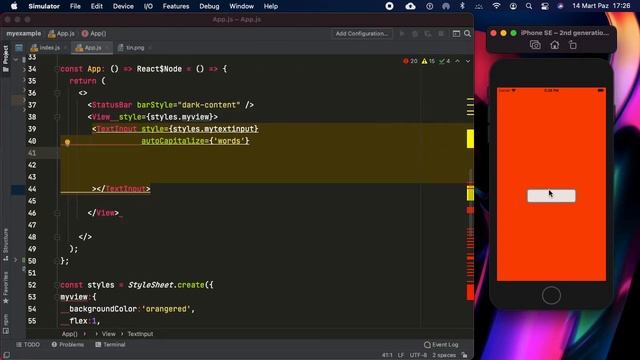Change LF line separator in status bar
The image size is (640, 360).
400,355
